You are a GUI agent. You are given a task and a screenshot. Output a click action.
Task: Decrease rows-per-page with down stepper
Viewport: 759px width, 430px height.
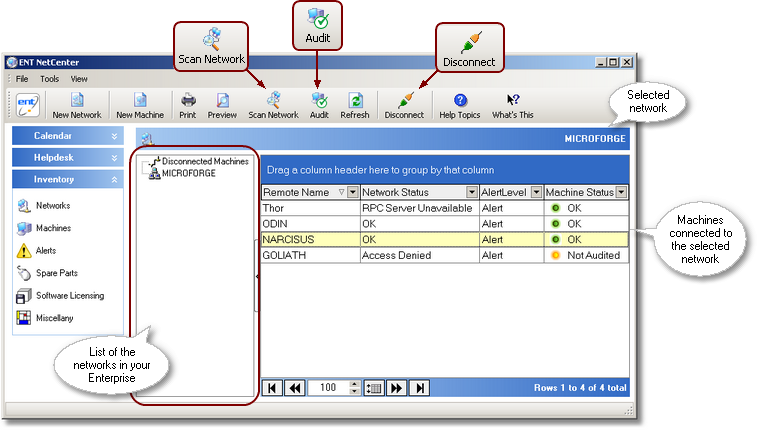[x=355, y=392]
